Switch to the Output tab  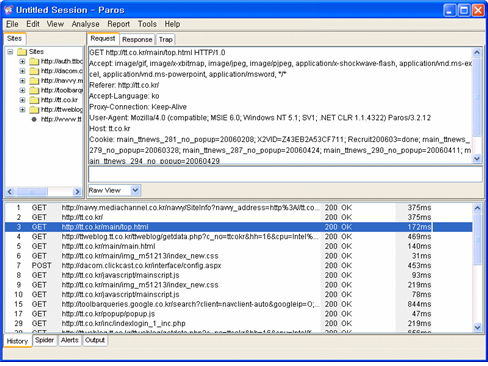point(95,340)
